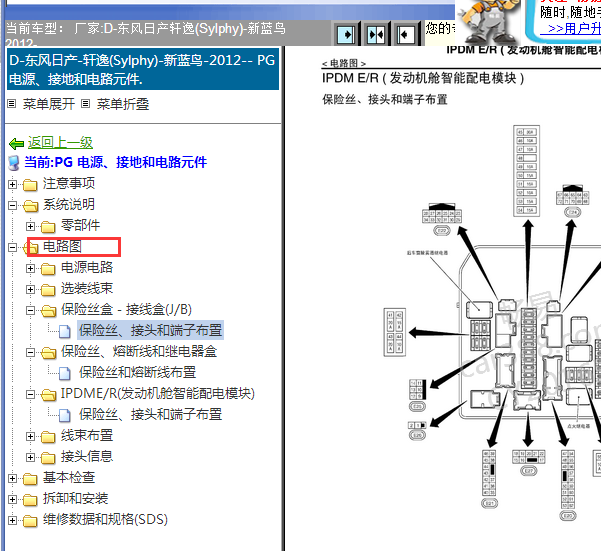Click folder icon of 选装线束
The image size is (601, 551).
pos(48,290)
